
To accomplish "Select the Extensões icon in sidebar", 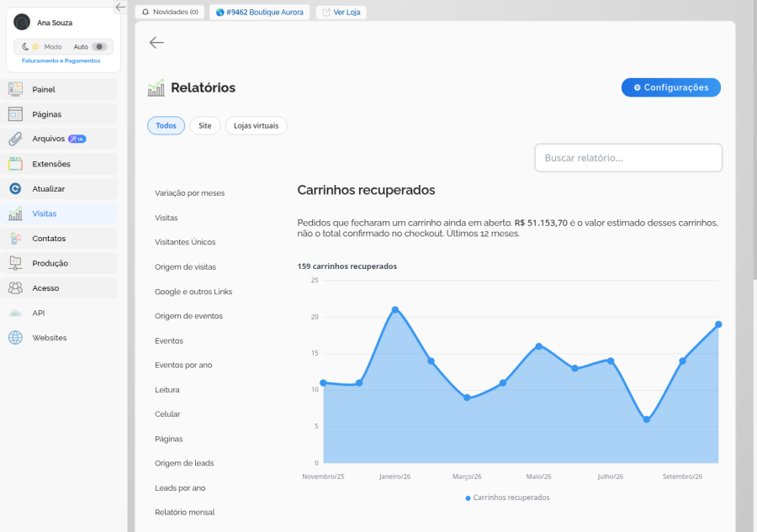I will pos(15,164).
